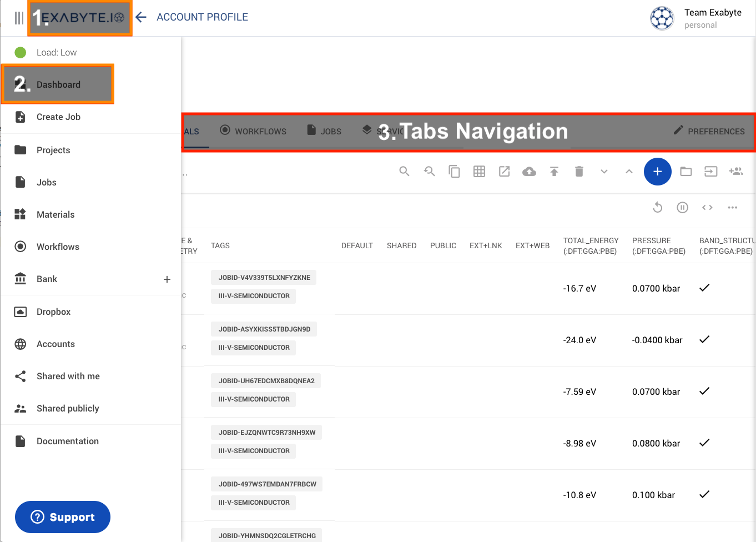This screenshot has height=542, width=756.
Task: Click the cloud upload icon
Action: click(529, 172)
